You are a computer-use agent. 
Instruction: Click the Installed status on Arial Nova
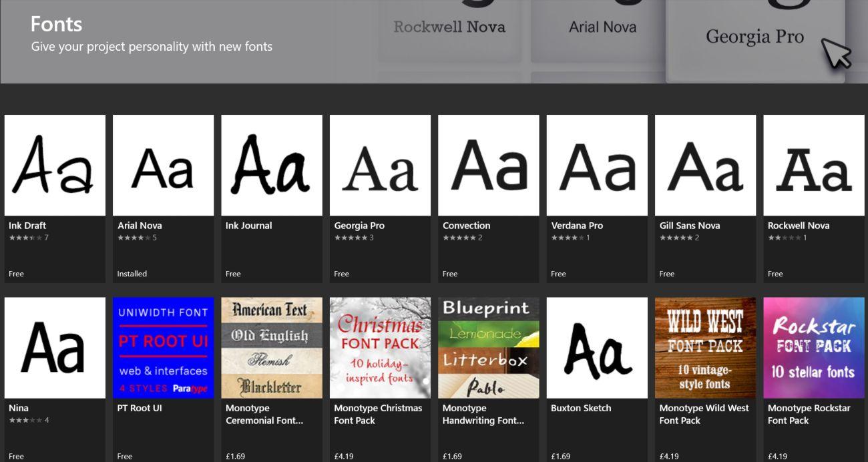(132, 274)
